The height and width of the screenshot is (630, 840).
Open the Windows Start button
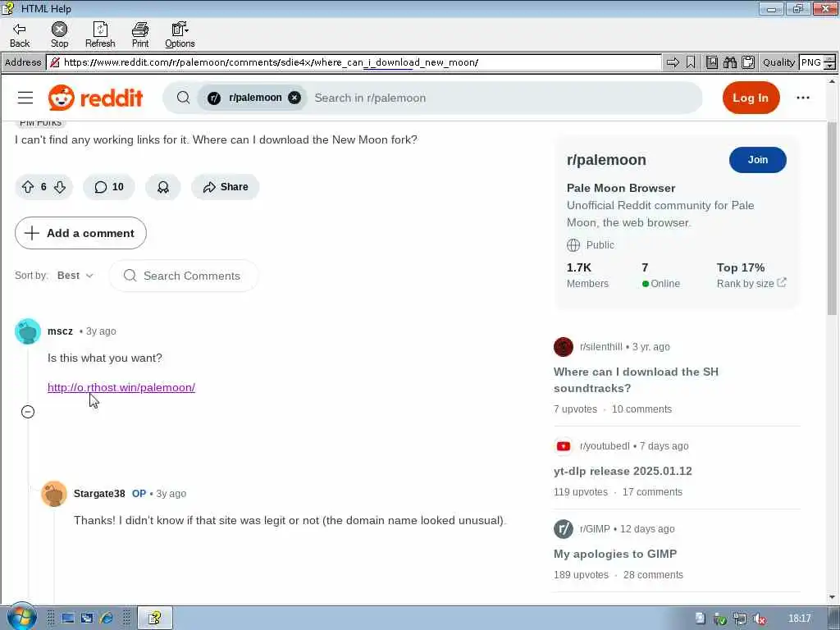pos(21,617)
